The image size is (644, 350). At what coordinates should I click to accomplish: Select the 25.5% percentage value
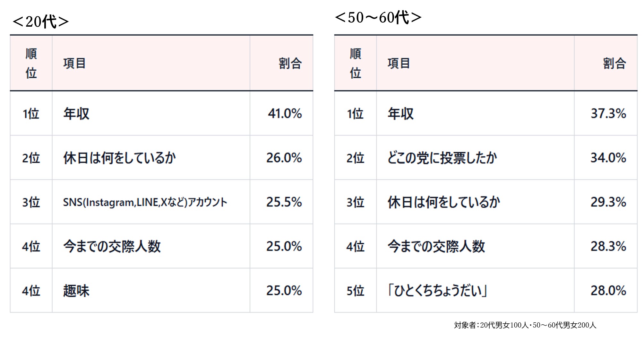pos(284,202)
